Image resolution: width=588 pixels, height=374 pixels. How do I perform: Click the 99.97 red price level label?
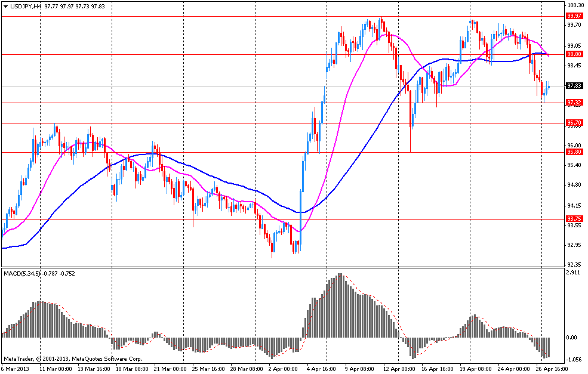pos(574,16)
